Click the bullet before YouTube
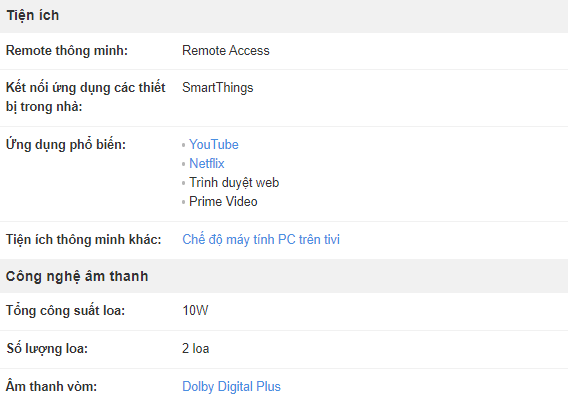 tap(184, 145)
